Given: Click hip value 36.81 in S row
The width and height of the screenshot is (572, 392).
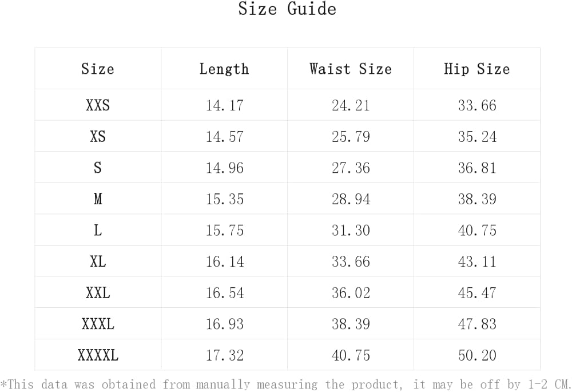Looking at the screenshot, I should [476, 168].
